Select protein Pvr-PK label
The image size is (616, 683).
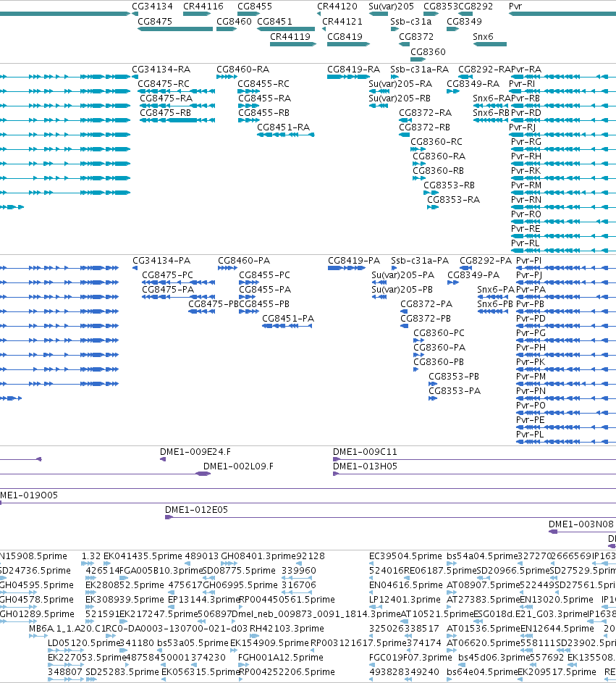coord(531,362)
